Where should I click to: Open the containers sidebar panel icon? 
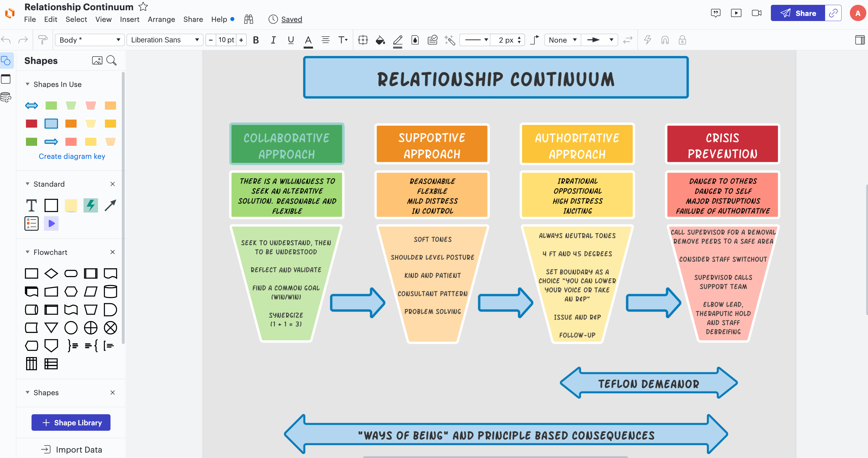(6, 79)
